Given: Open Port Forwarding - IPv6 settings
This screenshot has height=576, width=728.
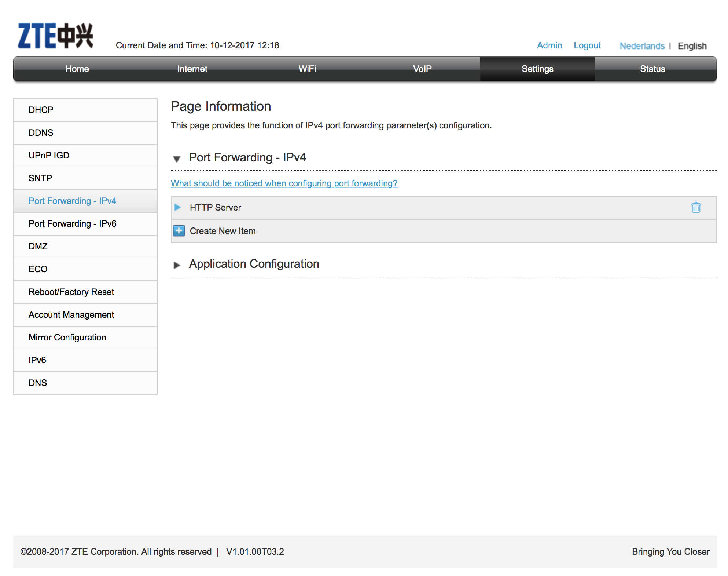Looking at the screenshot, I should 73,223.
